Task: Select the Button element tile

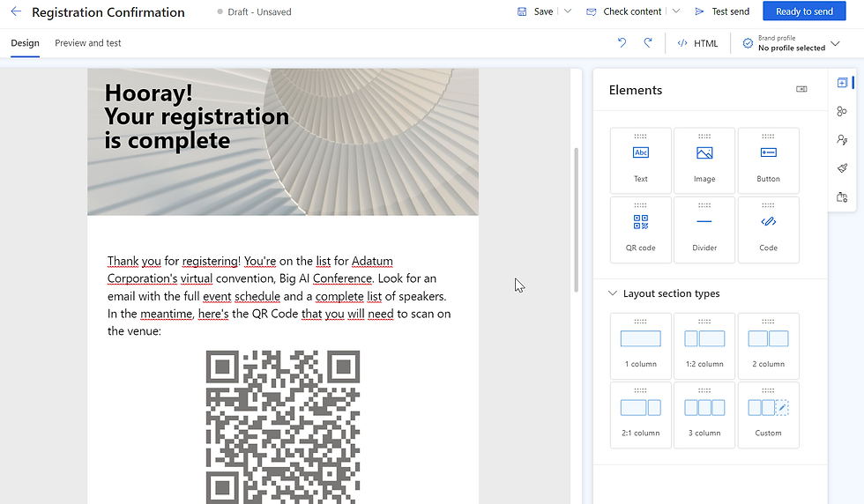Action: (768, 160)
